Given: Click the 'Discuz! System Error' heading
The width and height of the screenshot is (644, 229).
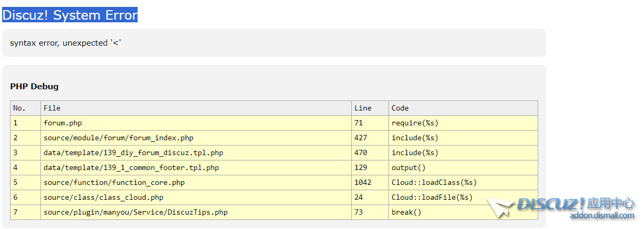Looking at the screenshot, I should [70, 15].
